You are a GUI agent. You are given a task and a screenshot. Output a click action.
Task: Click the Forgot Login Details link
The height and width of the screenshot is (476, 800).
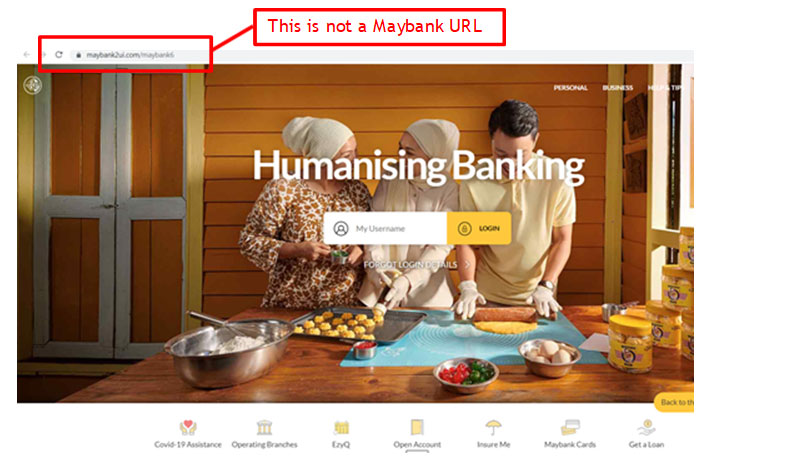pyautogui.click(x=410, y=265)
